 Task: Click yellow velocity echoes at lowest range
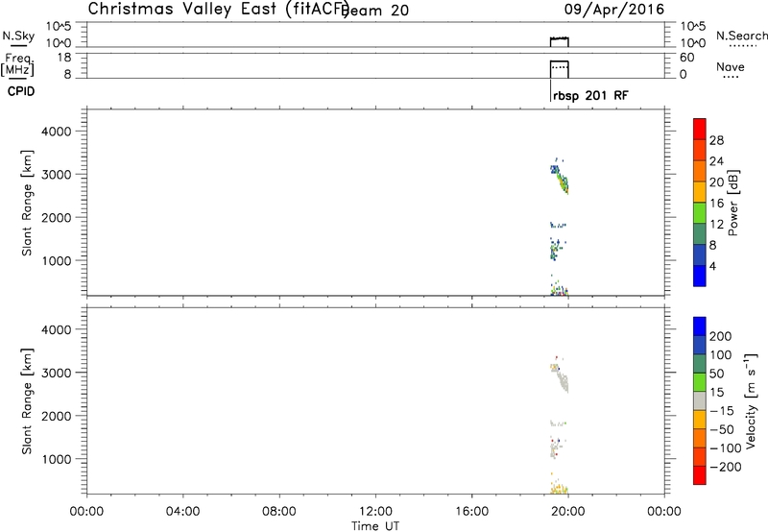(x=559, y=488)
